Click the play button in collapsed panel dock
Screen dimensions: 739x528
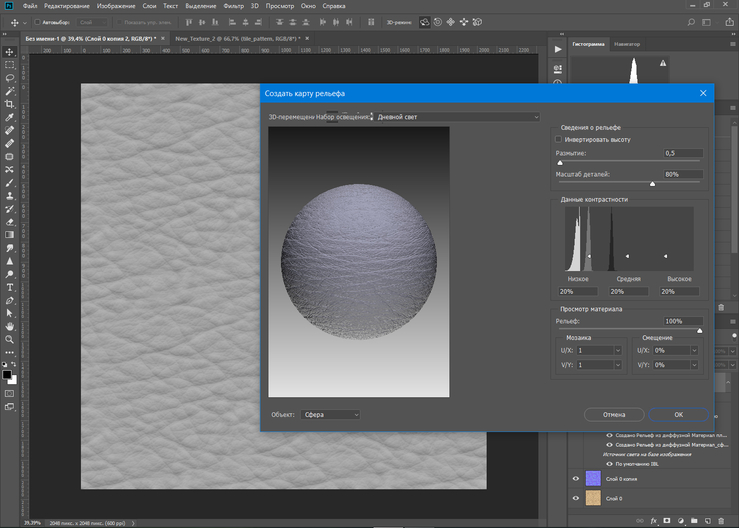[x=558, y=49]
